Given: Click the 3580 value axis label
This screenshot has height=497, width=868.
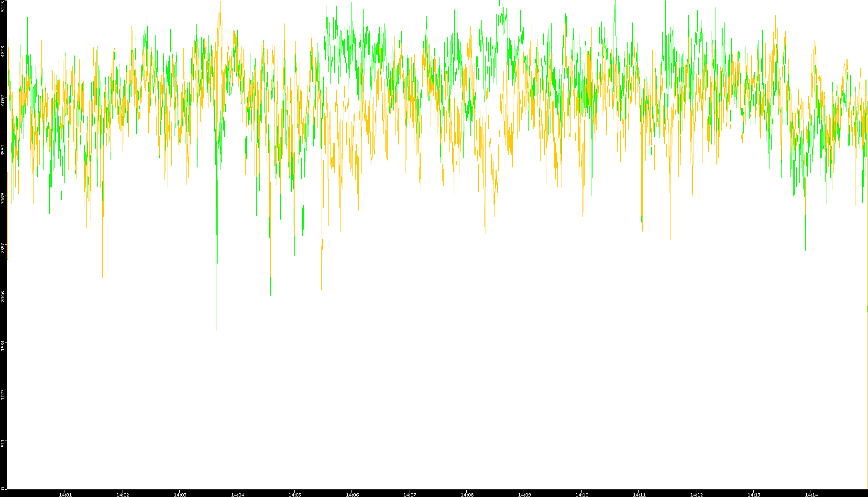Looking at the screenshot, I should (x=3, y=149).
